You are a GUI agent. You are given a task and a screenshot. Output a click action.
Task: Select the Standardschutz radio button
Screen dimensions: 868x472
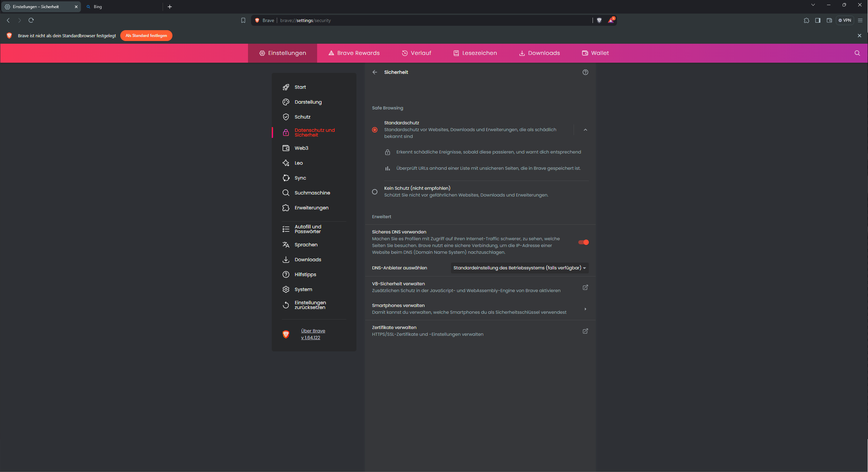(x=375, y=130)
